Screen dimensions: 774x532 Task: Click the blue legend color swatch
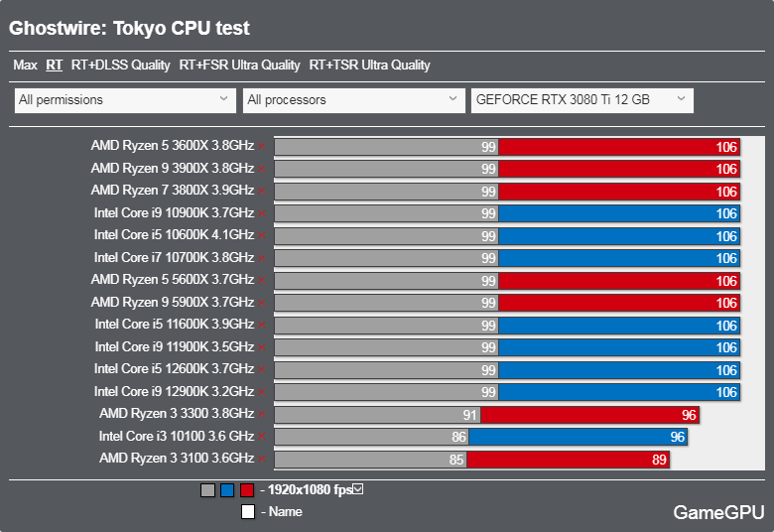pos(227,490)
